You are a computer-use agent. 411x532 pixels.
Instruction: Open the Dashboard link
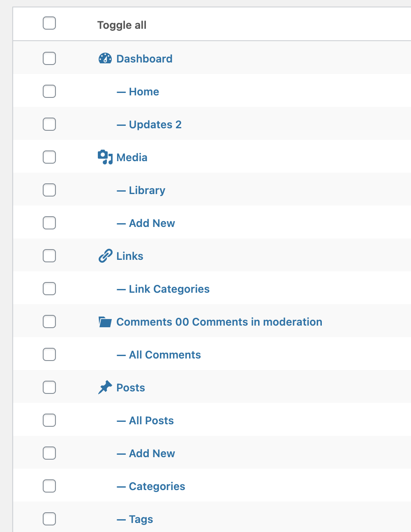144,58
